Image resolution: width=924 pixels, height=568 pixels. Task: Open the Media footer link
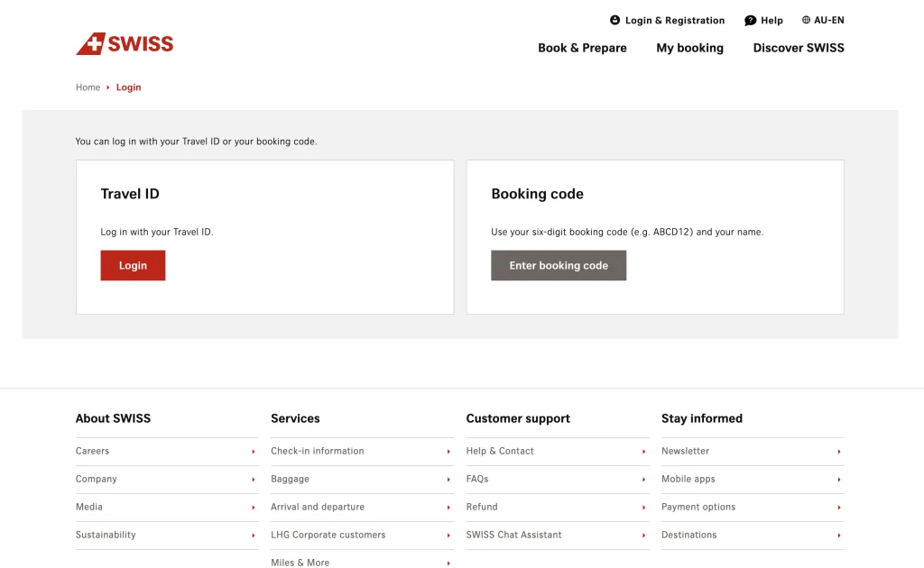click(x=167, y=508)
